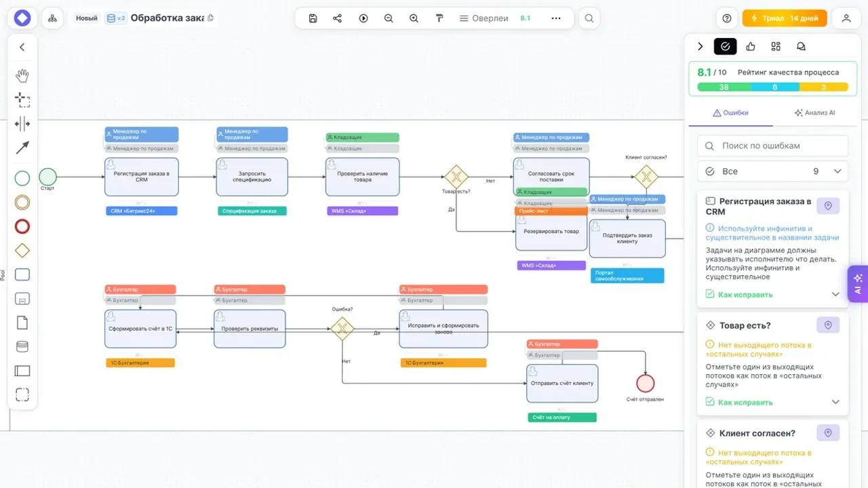Select the Товар есть? gateway on canvas
This screenshot has width=868, height=488.
tap(456, 177)
